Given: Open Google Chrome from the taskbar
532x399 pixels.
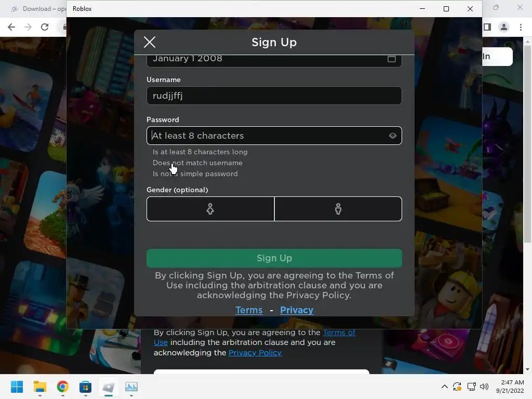Looking at the screenshot, I should point(62,387).
